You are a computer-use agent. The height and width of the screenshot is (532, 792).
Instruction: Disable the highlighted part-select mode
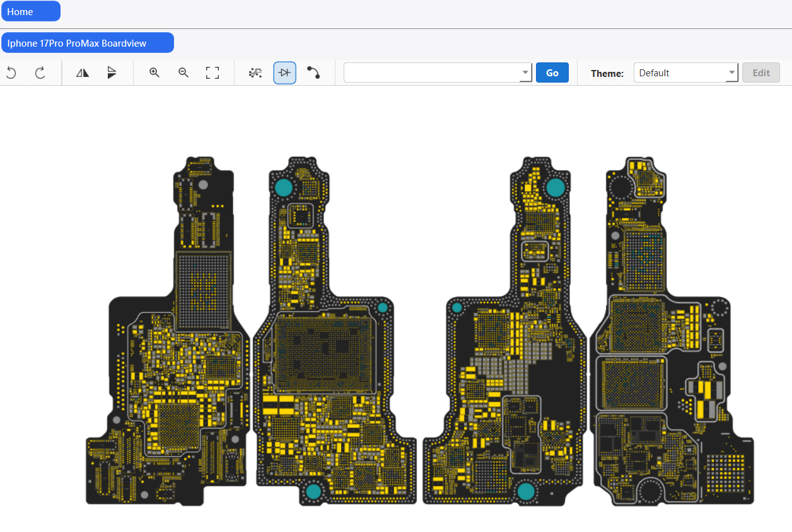(x=284, y=72)
